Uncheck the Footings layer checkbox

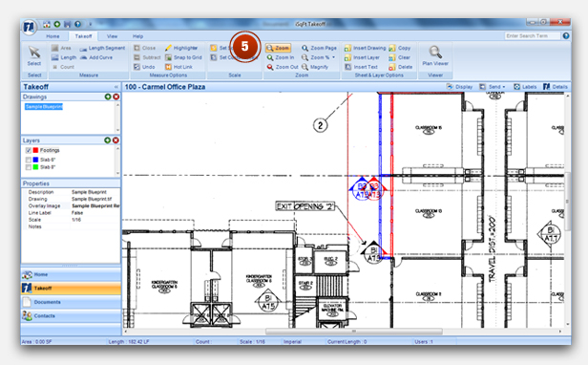pos(29,150)
